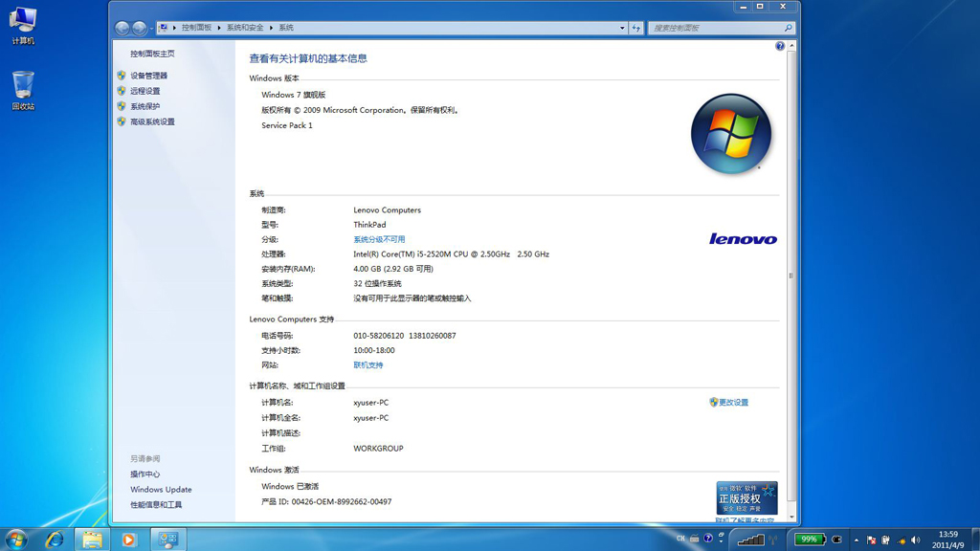Screen dimensions: 980x551
Task: Click xyuser-PC beside 计算机全名
Action: [370, 418]
